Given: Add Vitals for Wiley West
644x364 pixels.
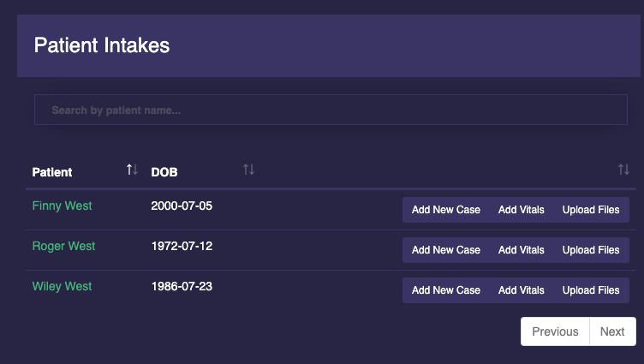Looking at the screenshot, I should [521, 290].
